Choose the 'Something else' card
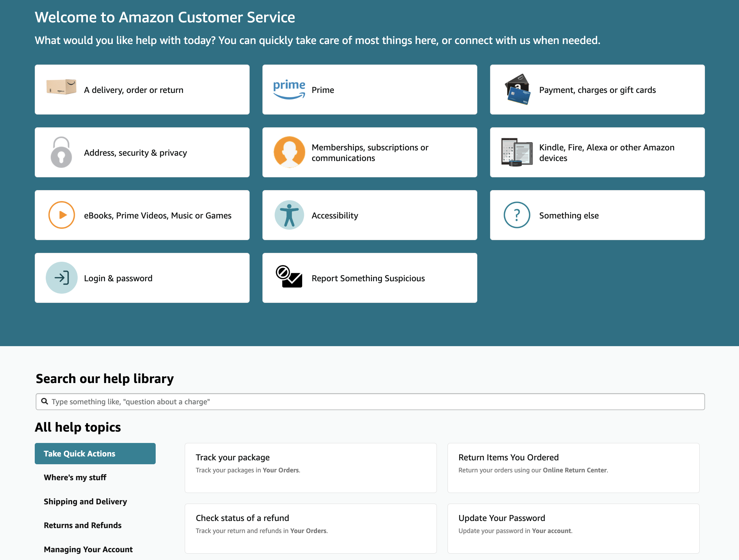The image size is (739, 560). 598,215
